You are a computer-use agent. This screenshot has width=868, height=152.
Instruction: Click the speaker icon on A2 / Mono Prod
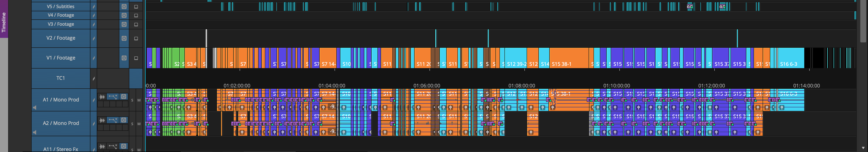[34, 133]
